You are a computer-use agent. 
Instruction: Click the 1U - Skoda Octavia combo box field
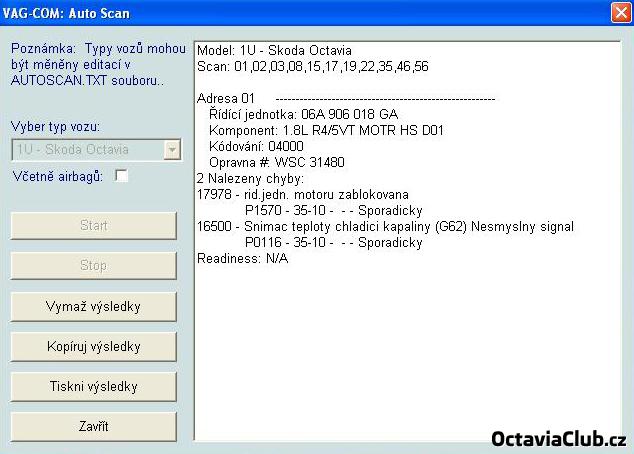click(x=87, y=150)
